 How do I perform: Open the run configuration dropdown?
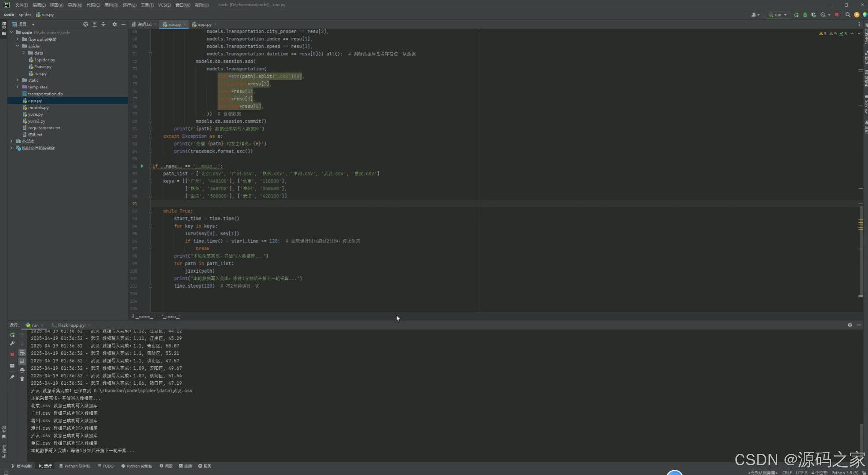[x=778, y=15]
